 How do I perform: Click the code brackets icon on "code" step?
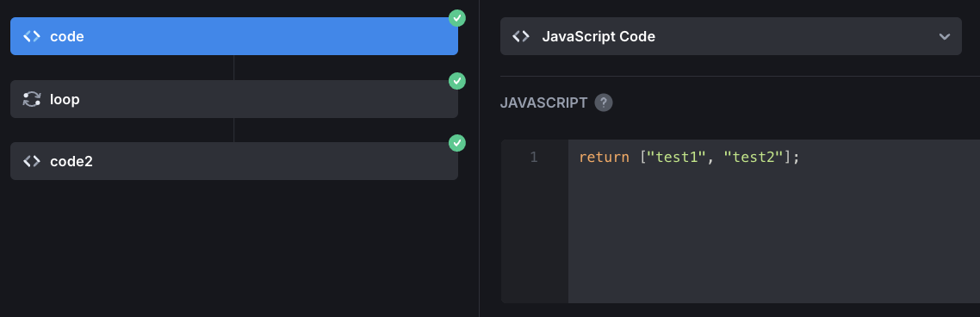point(31,36)
